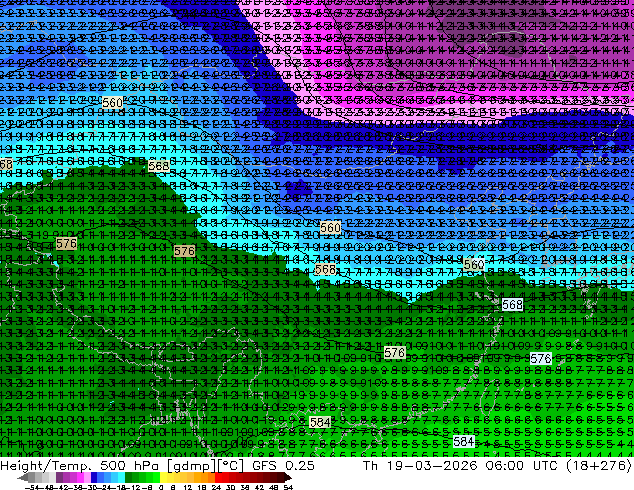Screen dimensions: 634x490
Task: Click the white-background 584 contour label
Action: [x=463, y=441]
